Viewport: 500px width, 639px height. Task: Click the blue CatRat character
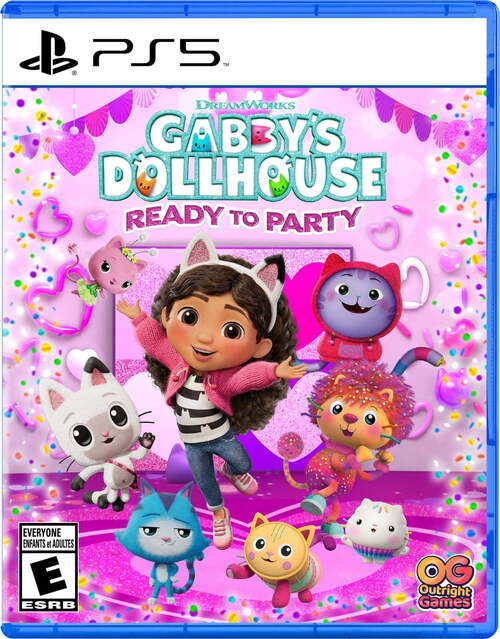point(163,541)
